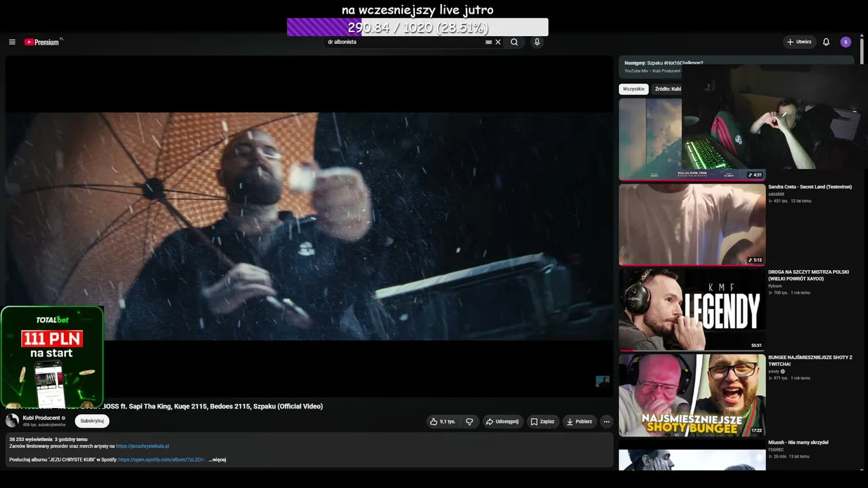This screenshot has height=488, width=868.
Task: Open the FDGREC channel name
Action: click(776, 449)
